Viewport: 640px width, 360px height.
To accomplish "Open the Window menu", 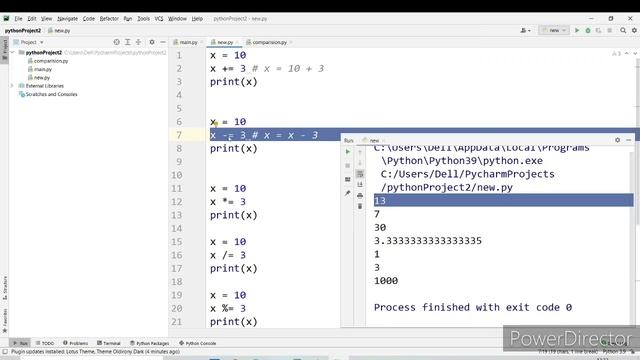I will (x=177, y=19).
